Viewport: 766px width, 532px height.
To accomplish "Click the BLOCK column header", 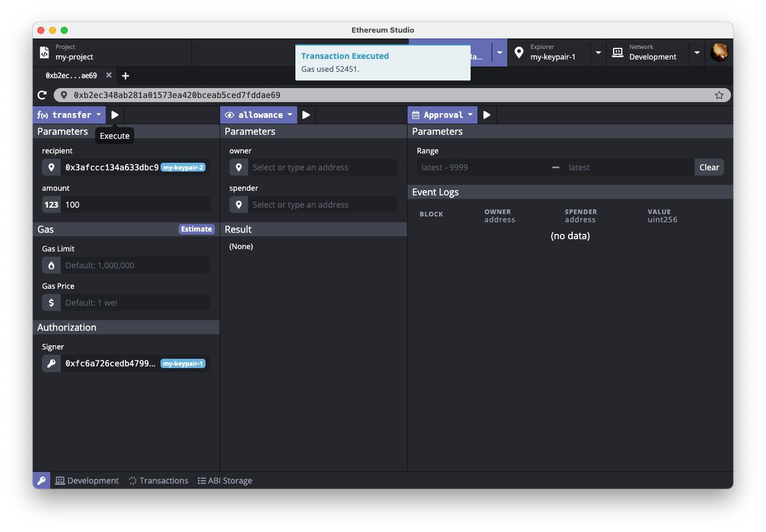I will coord(431,214).
